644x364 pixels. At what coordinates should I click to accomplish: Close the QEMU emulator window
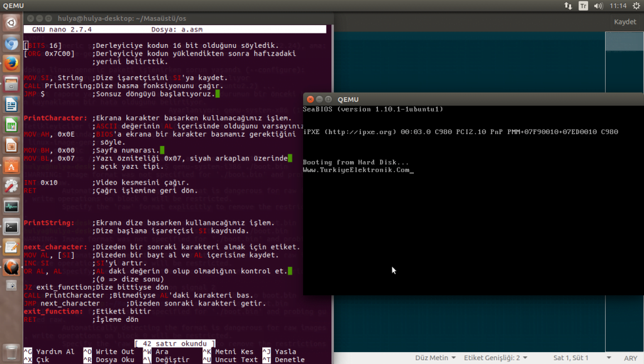click(x=311, y=99)
